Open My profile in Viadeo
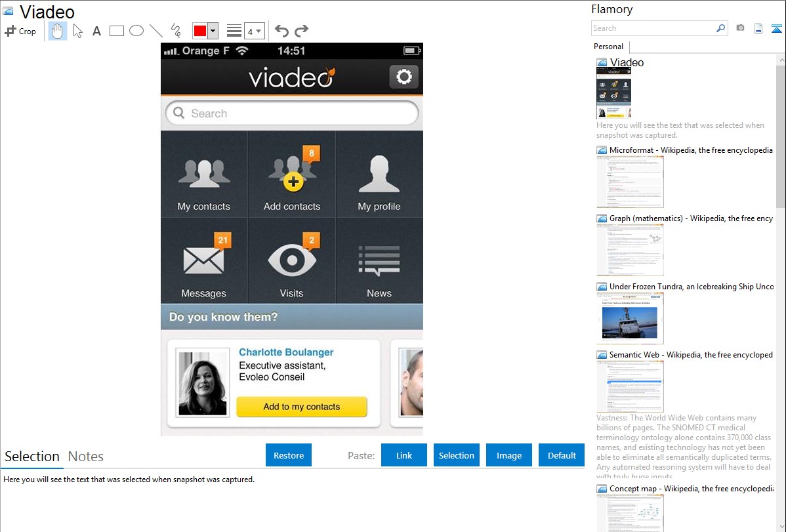This screenshot has height=532, width=786. click(379, 175)
